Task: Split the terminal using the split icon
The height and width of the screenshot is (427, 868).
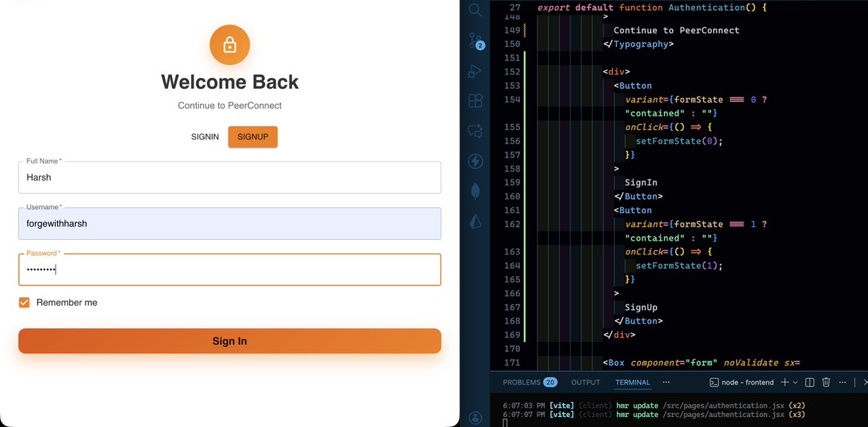Action: pos(810,382)
